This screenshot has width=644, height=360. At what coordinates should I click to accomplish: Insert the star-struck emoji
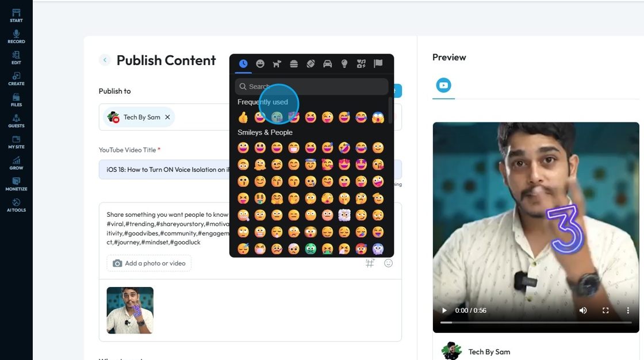[x=361, y=165]
